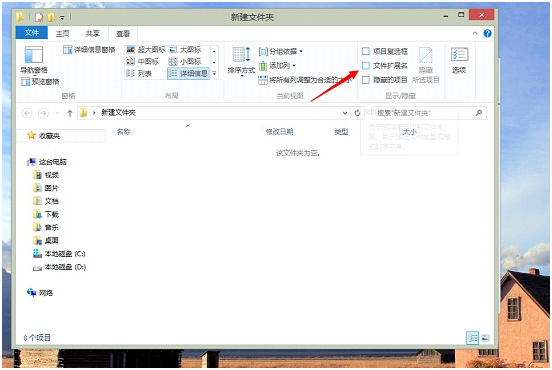Click the back navigation arrow
Image resolution: width=552 pixels, height=370 pixels.
(x=27, y=113)
